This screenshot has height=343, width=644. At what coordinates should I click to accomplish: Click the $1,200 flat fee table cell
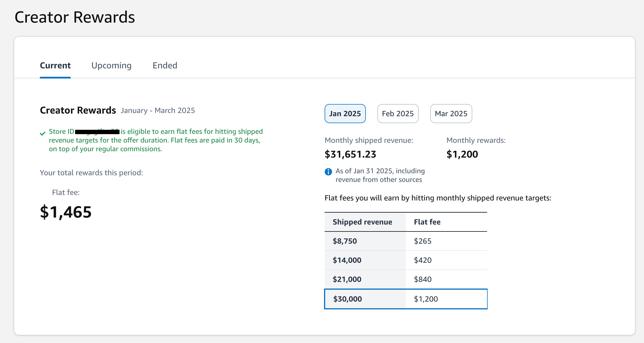pyautogui.click(x=426, y=299)
